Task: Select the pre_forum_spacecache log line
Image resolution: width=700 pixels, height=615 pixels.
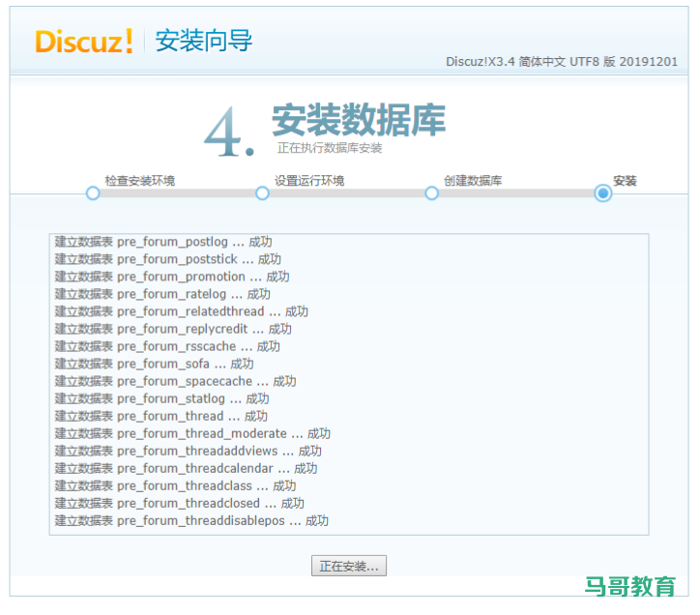Action: point(175,381)
